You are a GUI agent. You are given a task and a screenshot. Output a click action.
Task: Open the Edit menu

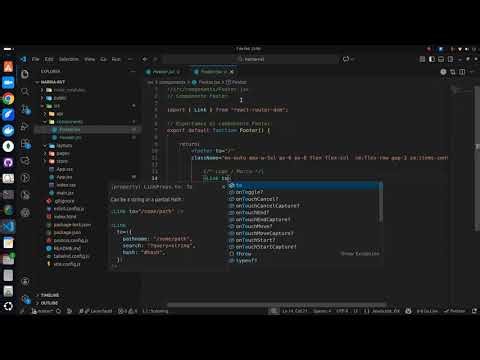49,59
